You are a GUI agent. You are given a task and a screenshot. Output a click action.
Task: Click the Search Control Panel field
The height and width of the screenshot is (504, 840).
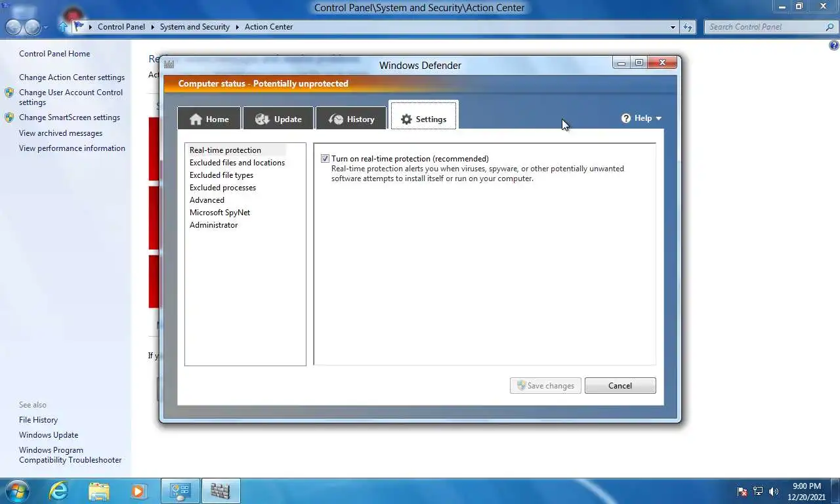[x=765, y=27]
